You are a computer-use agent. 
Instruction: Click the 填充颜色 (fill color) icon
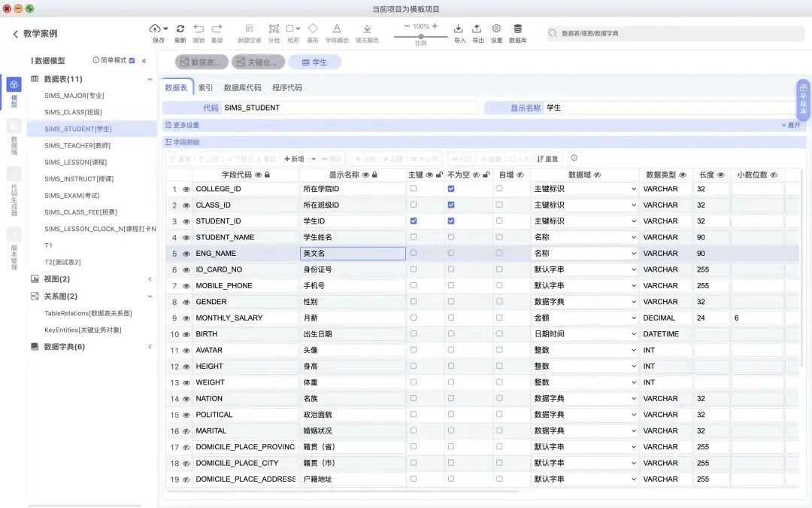pos(367,29)
